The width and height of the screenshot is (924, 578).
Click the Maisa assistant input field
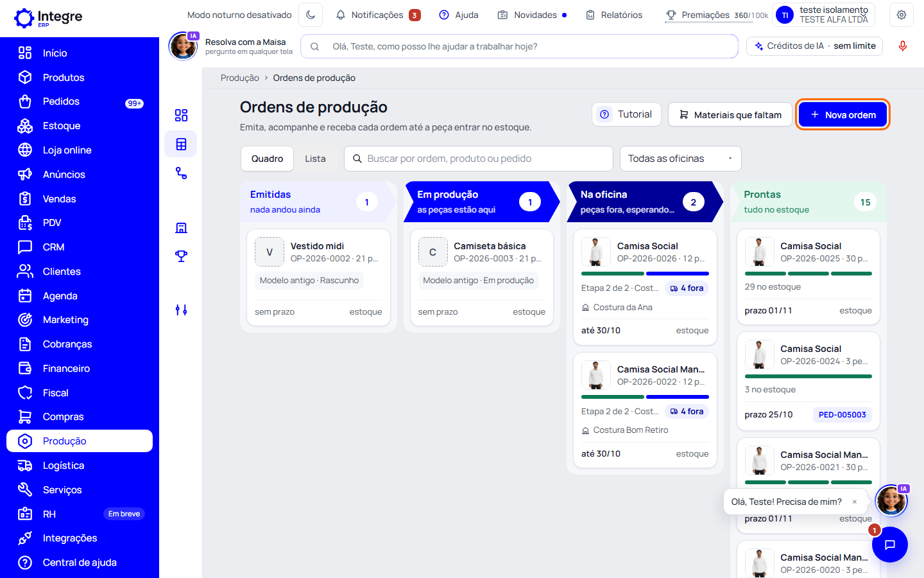coord(519,46)
